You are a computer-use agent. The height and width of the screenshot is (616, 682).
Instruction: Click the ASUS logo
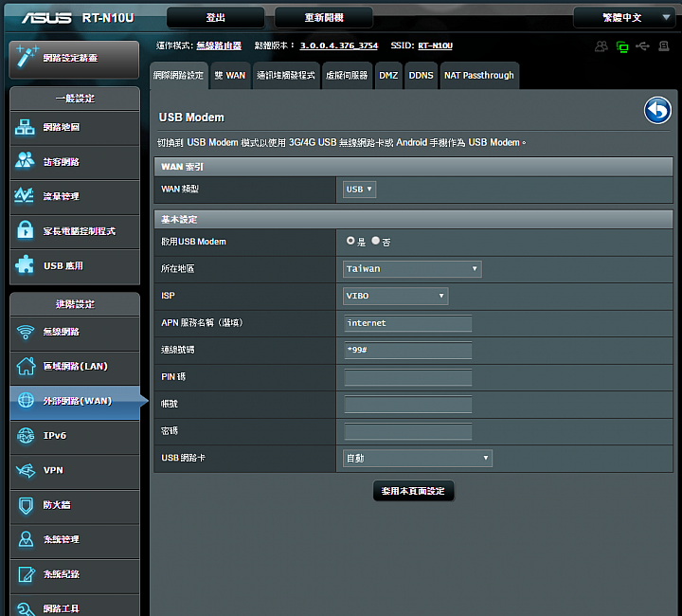(x=46, y=18)
